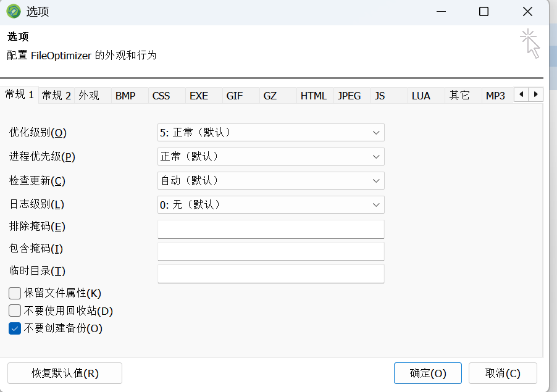Screen dimensions: 557x392
Task: Focus the 临时目录 input field
Action: click(270, 273)
